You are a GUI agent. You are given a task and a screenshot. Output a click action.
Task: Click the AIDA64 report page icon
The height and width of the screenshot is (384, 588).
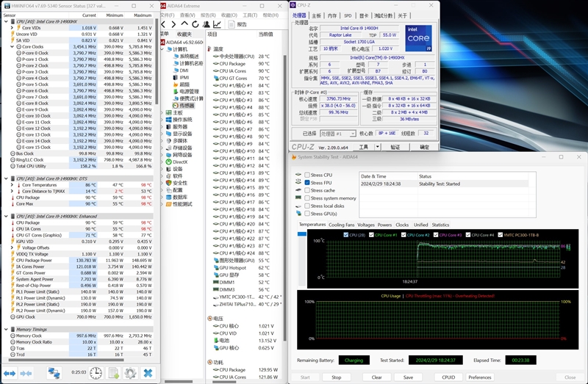tap(231, 24)
